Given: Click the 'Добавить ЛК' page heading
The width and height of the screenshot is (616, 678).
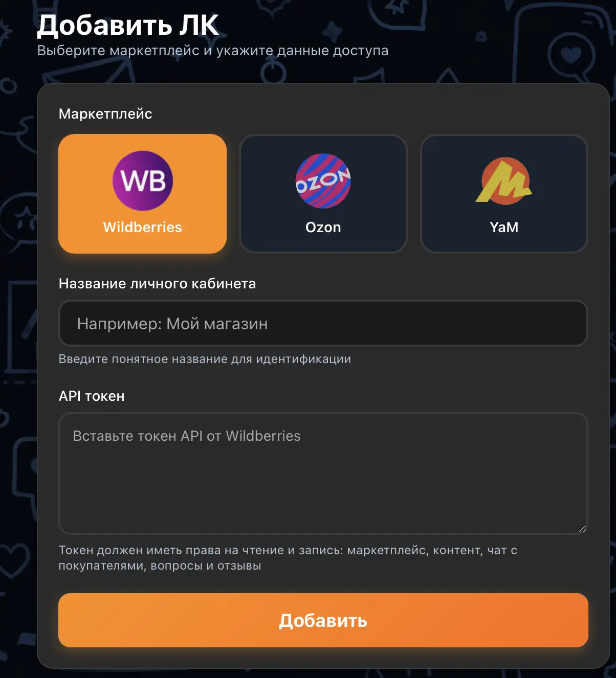Looking at the screenshot, I should 128,25.
